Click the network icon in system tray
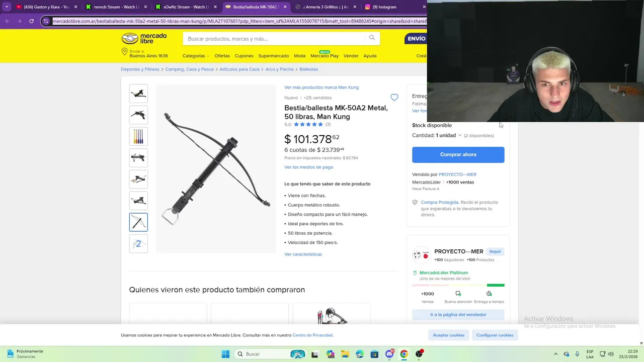The image size is (644, 362). point(603,354)
